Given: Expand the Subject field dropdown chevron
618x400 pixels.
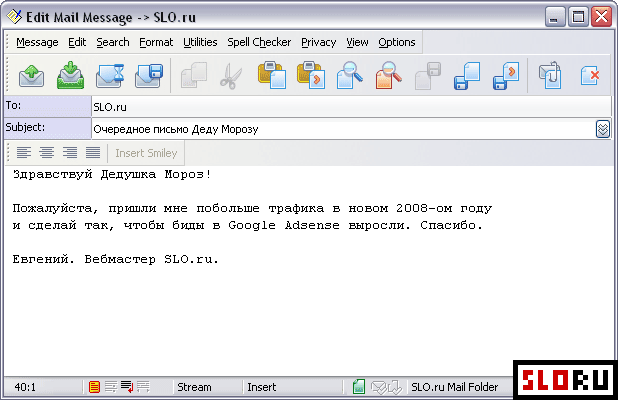Looking at the screenshot, I should coord(603,129).
